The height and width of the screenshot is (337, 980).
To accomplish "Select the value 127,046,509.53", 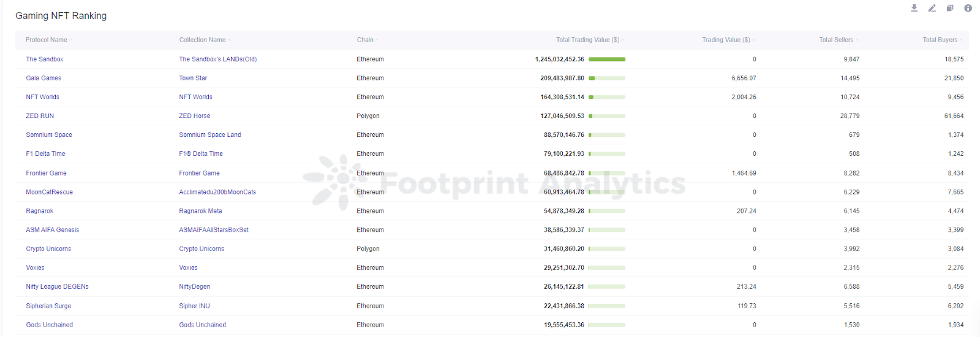I will pyautogui.click(x=562, y=116).
